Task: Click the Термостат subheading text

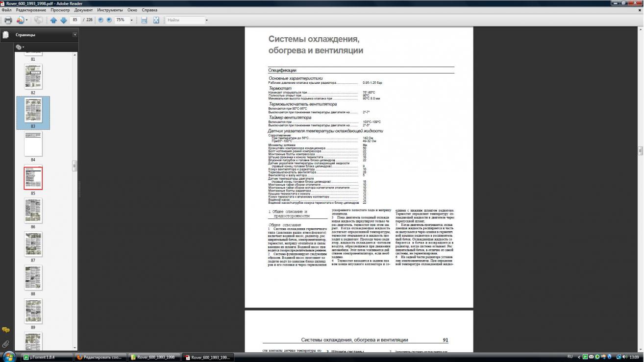Action: point(280,88)
